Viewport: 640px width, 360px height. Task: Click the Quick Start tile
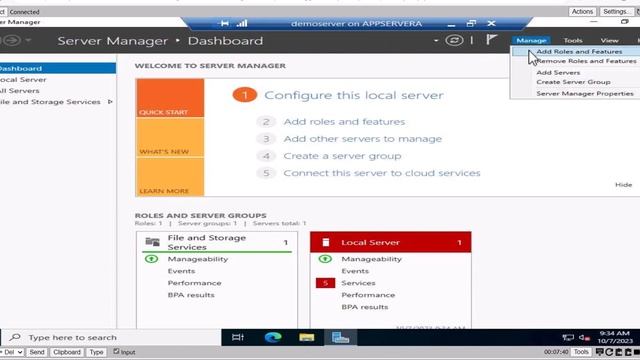170,98
